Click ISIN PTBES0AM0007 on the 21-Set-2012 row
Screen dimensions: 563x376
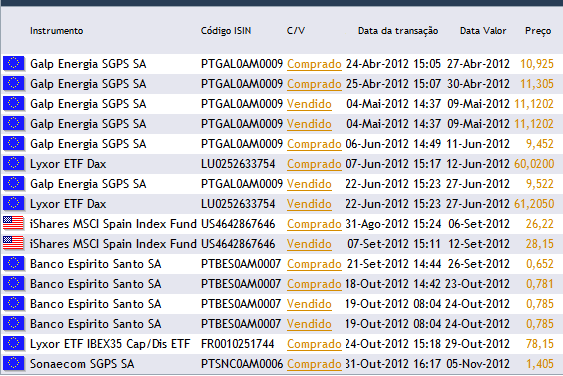tap(241, 264)
